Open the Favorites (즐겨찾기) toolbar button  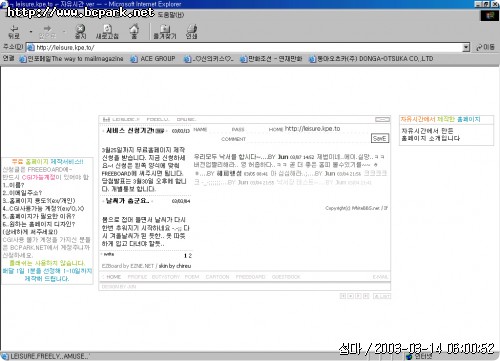pyautogui.click(x=165, y=32)
